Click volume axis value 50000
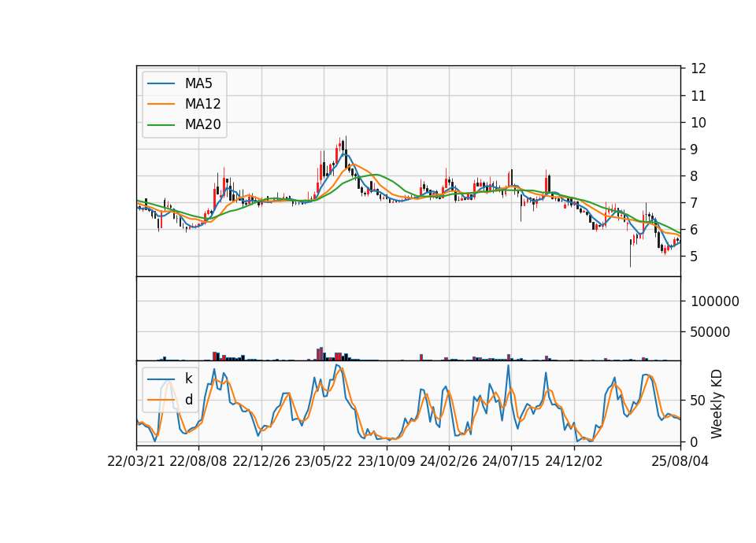The width and height of the screenshot is (756, 543). 710,332
